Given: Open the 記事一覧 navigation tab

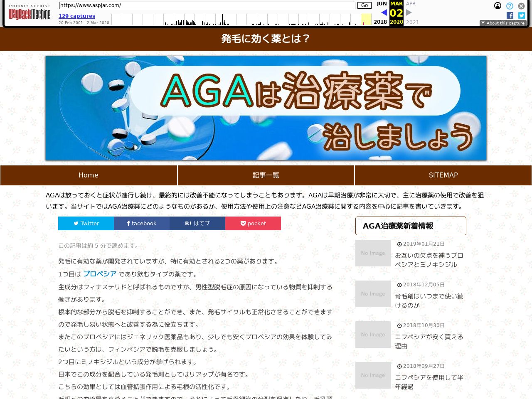Looking at the screenshot, I should coord(266,175).
